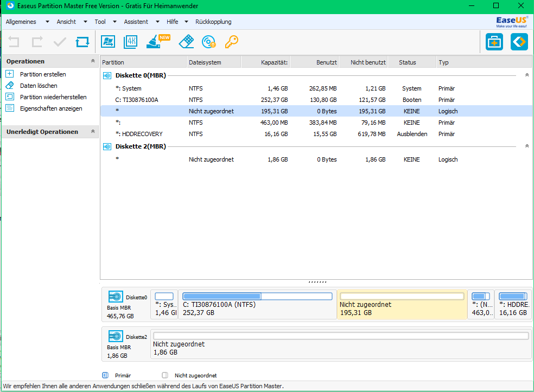
Task: Click Daten löschen link
Action: tap(39, 86)
